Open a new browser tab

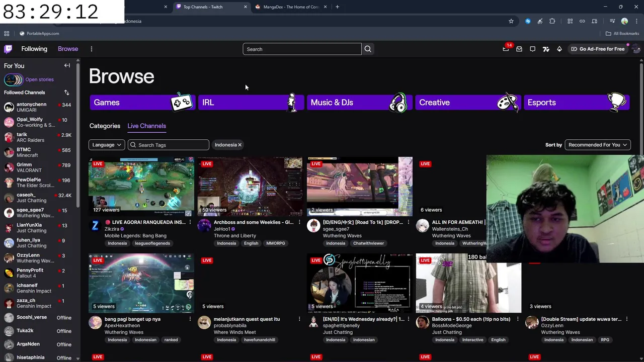coord(337,7)
